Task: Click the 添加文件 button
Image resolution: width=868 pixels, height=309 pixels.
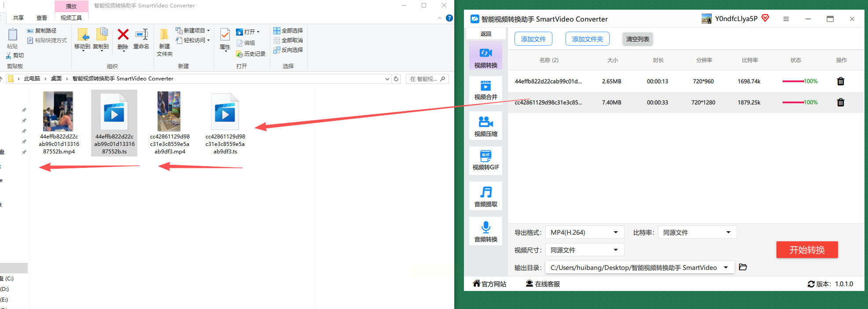Action: click(x=533, y=39)
